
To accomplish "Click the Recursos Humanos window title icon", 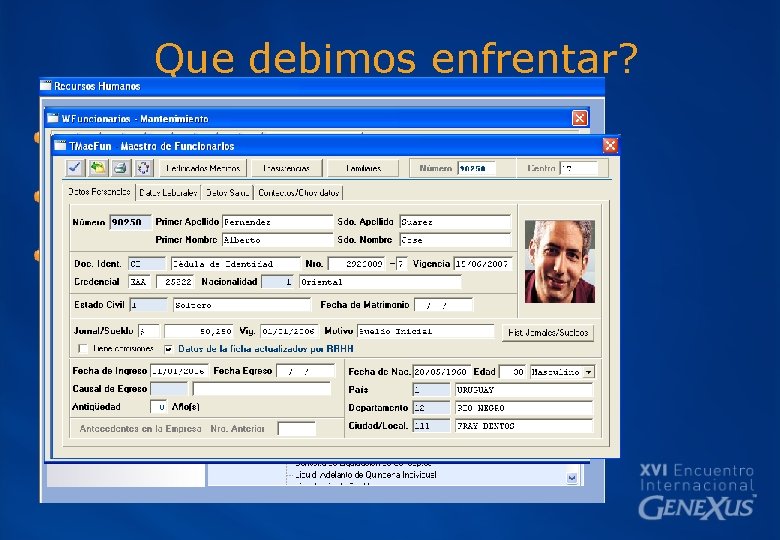I will click(46, 86).
